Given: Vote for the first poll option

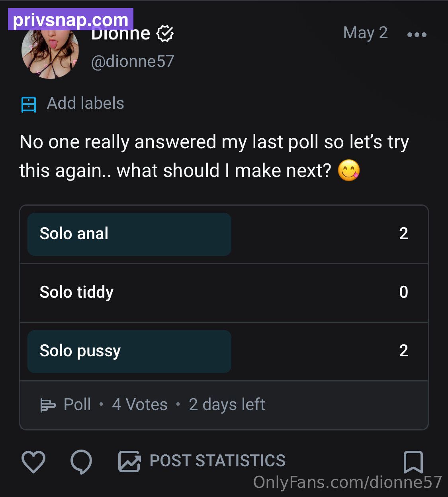Looking at the screenshot, I should click(224, 234).
